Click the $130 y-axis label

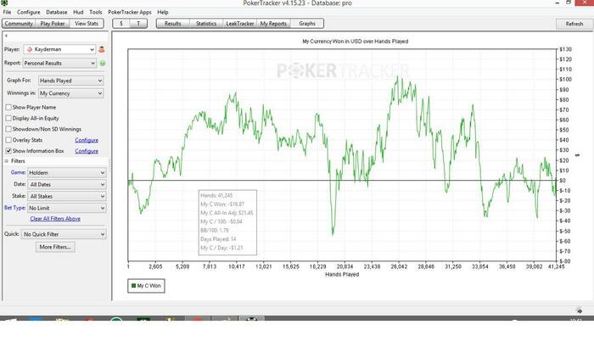566,49
